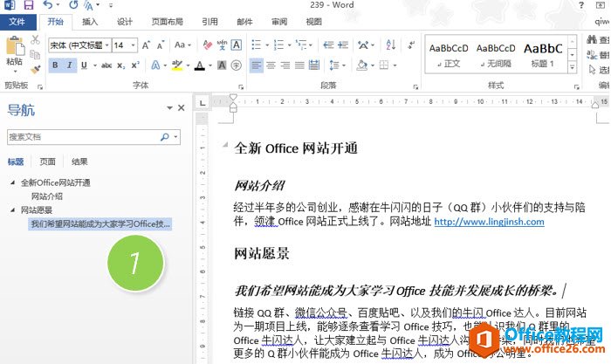Switch to the 页面布局 ribbon tab

[x=168, y=22]
